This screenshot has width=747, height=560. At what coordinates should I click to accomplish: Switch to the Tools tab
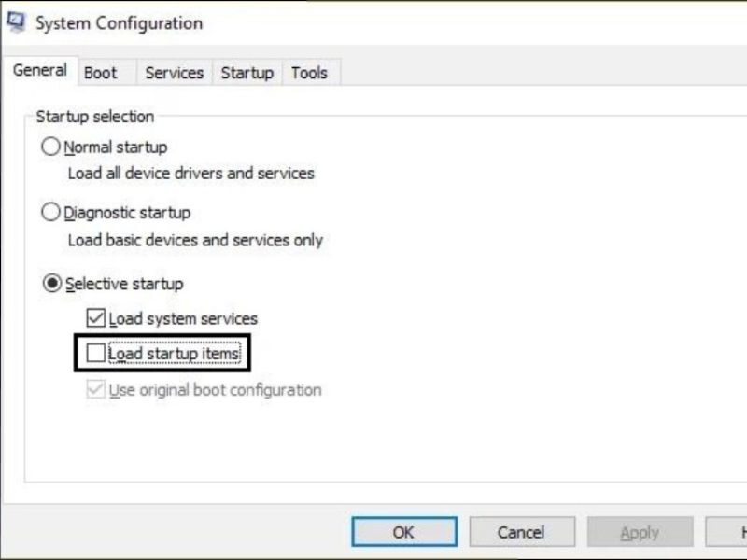coord(310,73)
